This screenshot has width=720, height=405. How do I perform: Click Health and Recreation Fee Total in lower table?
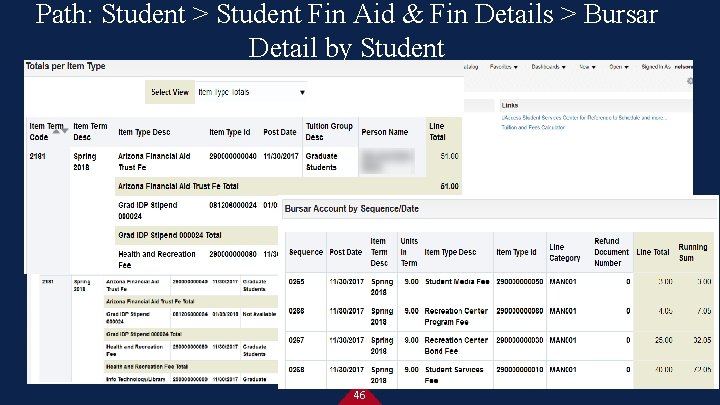click(147, 367)
